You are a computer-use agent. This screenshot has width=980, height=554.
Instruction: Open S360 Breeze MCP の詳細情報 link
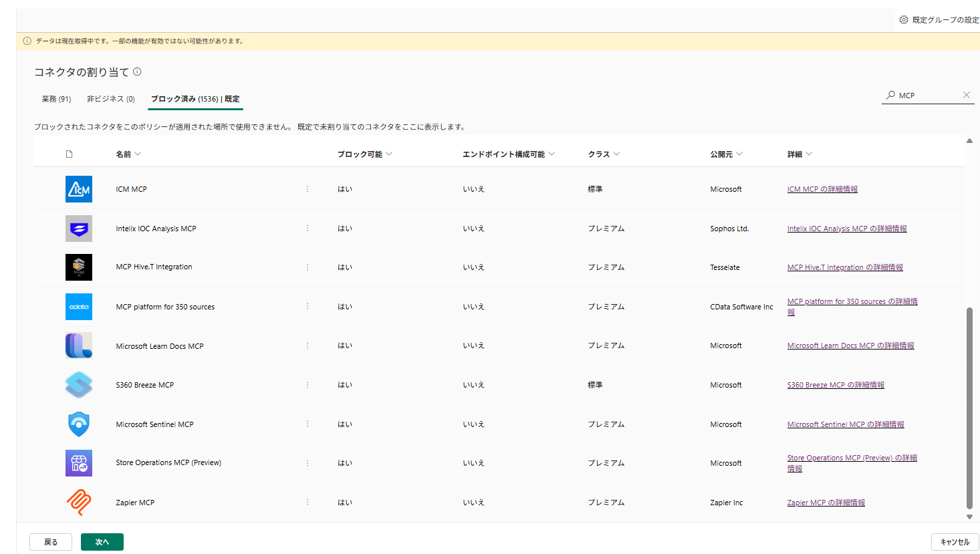(x=836, y=385)
